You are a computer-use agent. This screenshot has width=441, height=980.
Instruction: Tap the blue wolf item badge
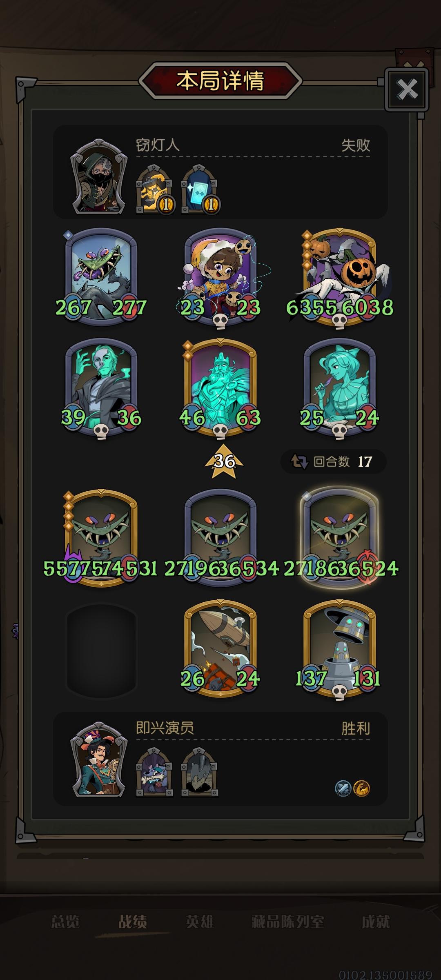point(154,772)
